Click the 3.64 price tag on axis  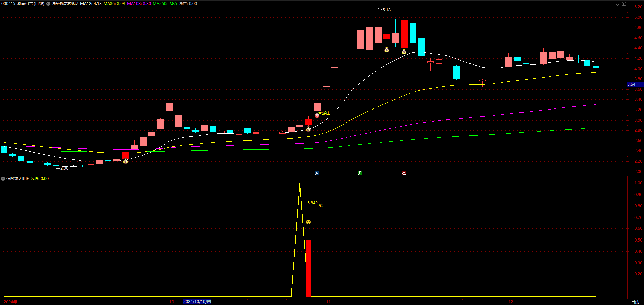pyautogui.click(x=635, y=84)
